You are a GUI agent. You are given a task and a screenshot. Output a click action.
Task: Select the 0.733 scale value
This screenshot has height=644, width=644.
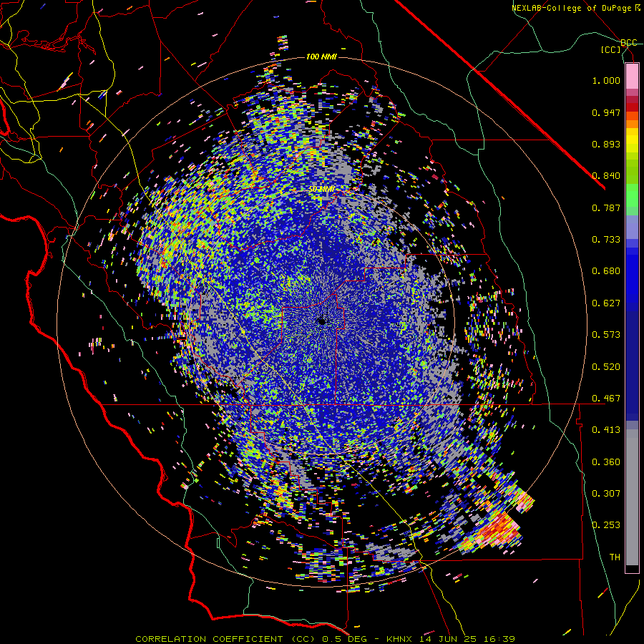[x=606, y=240]
